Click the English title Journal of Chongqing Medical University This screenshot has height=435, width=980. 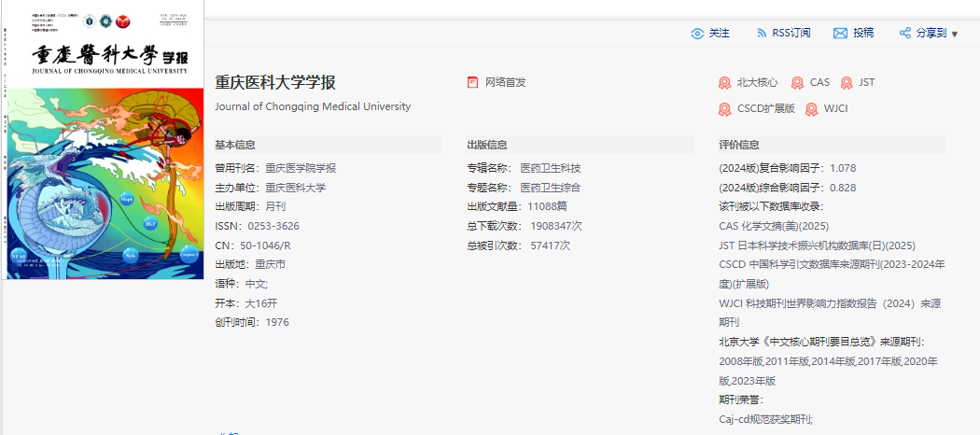(x=313, y=106)
